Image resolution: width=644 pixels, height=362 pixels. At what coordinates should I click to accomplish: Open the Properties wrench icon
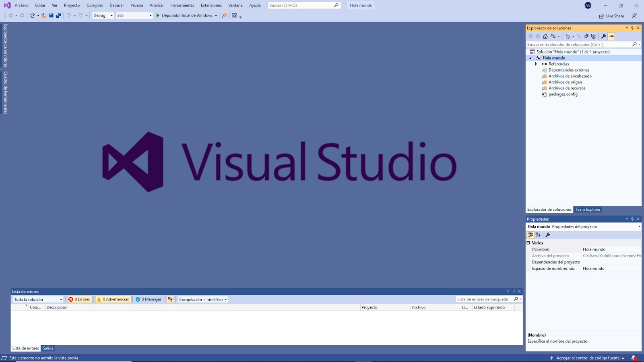[604, 36]
